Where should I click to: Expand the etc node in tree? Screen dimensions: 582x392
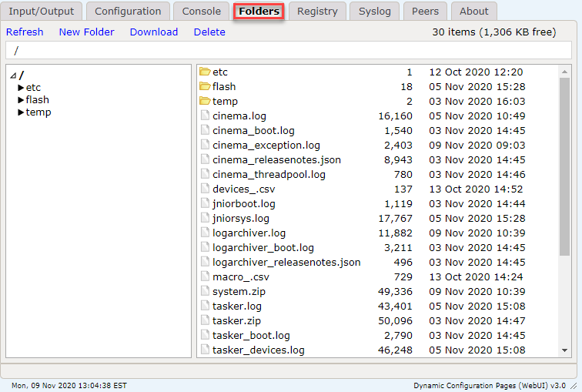(x=21, y=88)
